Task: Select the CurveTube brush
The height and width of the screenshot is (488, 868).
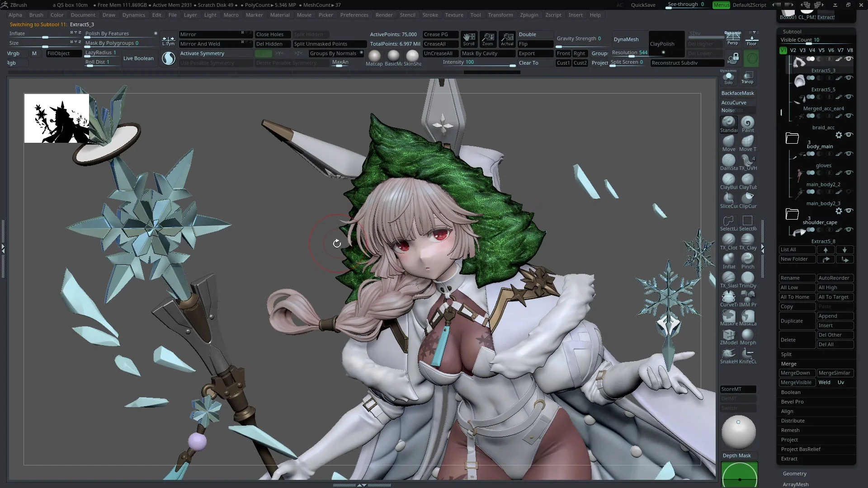Action: coord(728,299)
